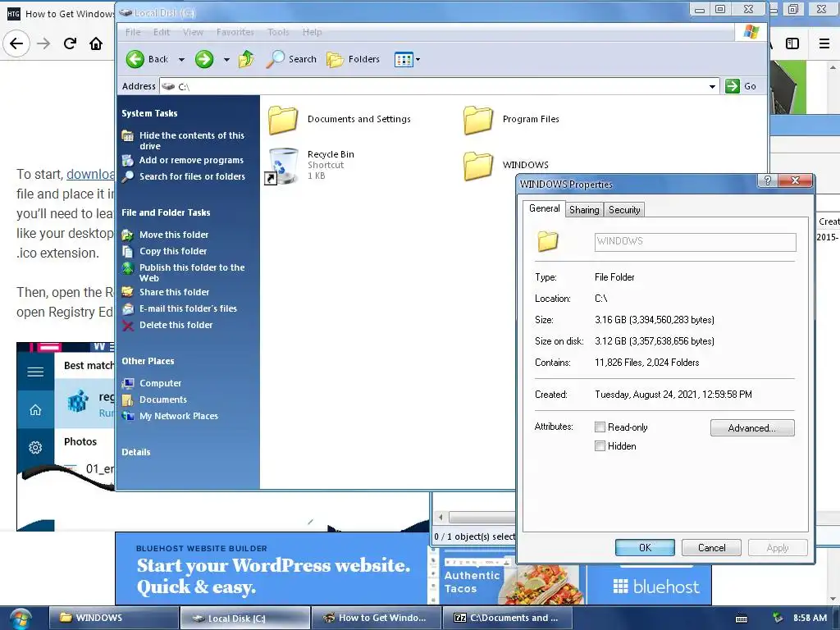Click OK in WINDOWS Properties
The width and height of the screenshot is (840, 630).
(645, 547)
